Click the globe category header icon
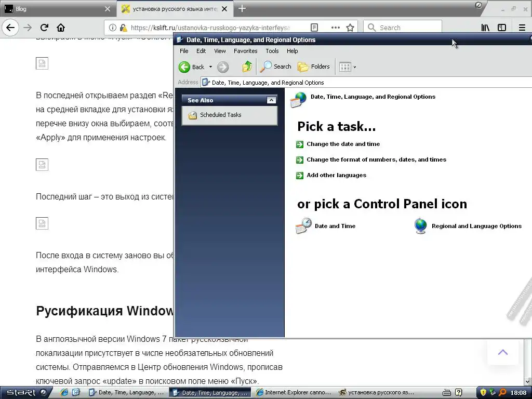Image resolution: width=532 pixels, height=399 pixels. click(x=298, y=100)
